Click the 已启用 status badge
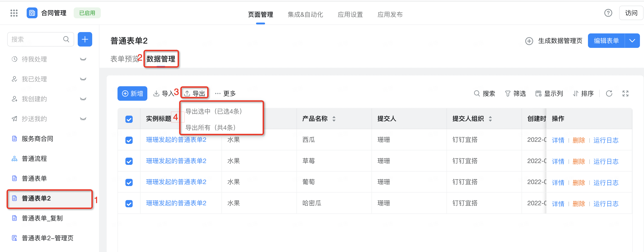This screenshot has height=252, width=644. click(87, 13)
